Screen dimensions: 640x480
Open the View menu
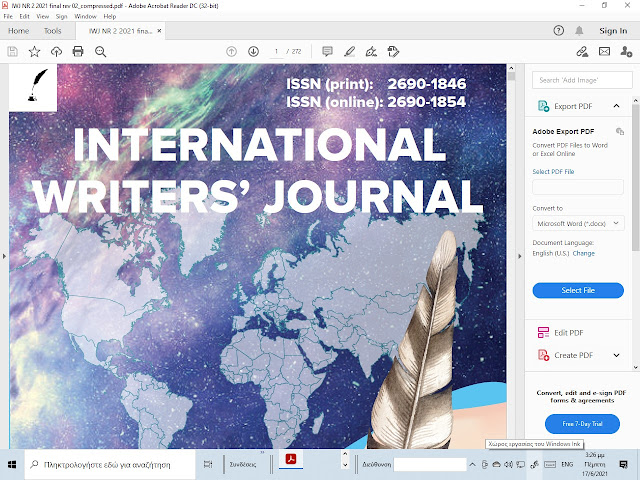(42, 16)
